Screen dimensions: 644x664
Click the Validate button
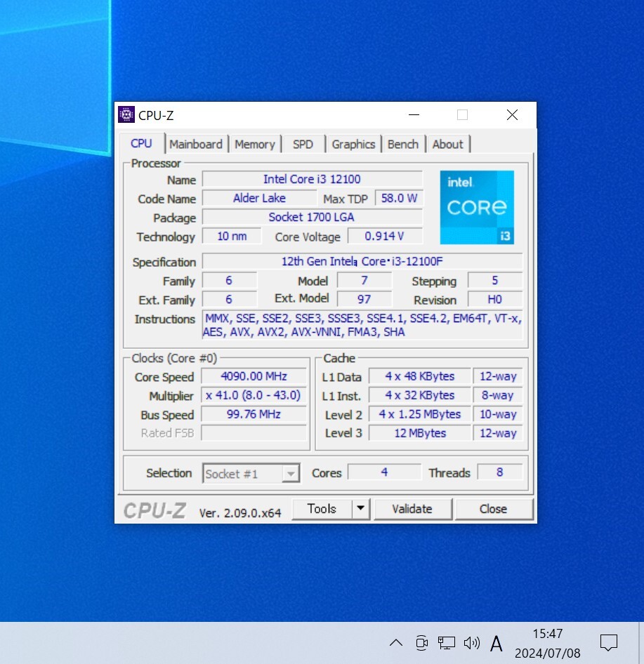pos(412,508)
